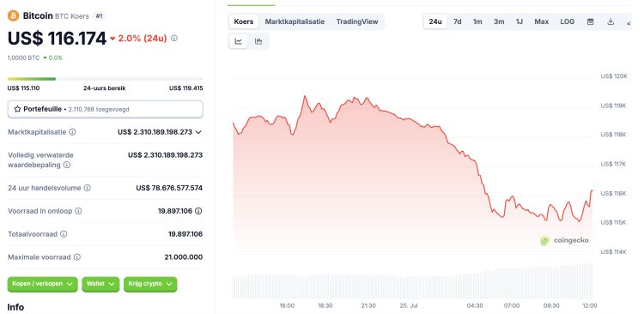Expand the Marktkapitalisatie value chevron
The image size is (644, 314).
pyautogui.click(x=199, y=132)
